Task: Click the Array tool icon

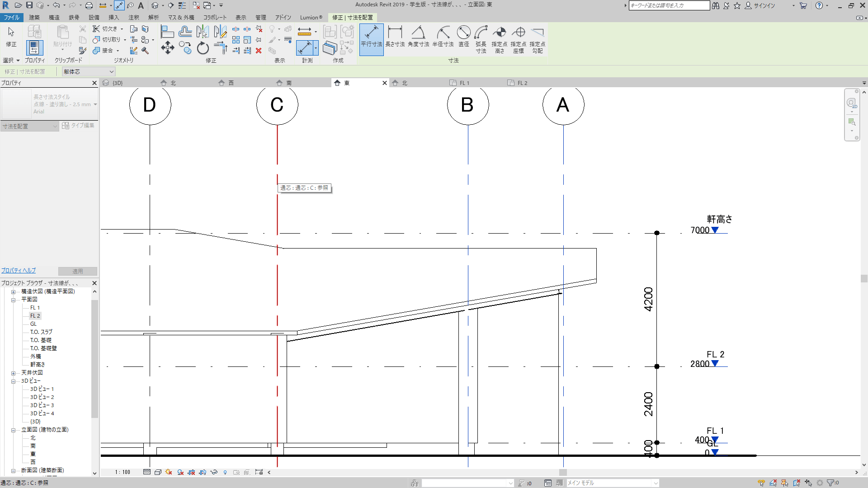Action: (236, 40)
